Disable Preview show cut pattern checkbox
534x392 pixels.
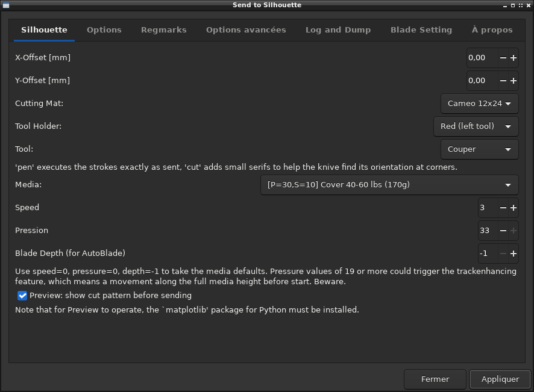pos(22,296)
